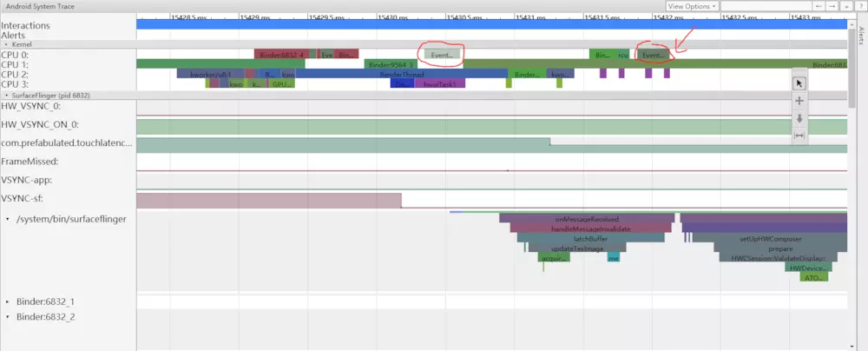Select the com.prefabulated.touchlatency track label
This screenshot has height=351, width=868.
67,143
